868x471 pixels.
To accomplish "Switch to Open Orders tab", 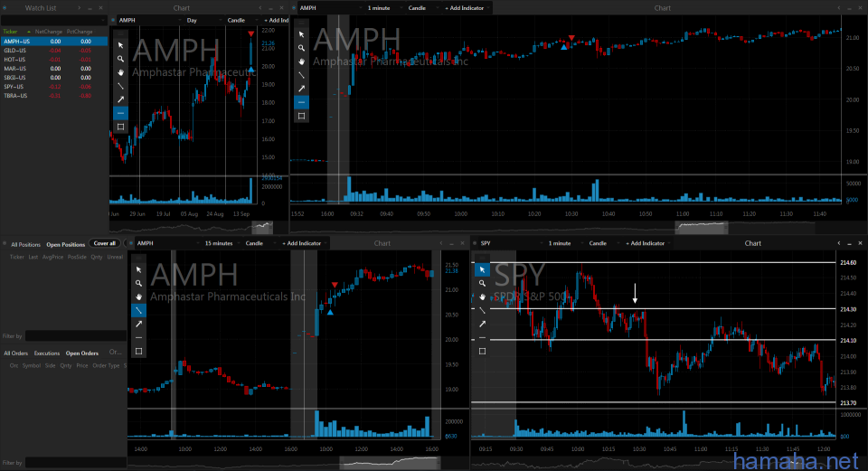I will coord(82,353).
